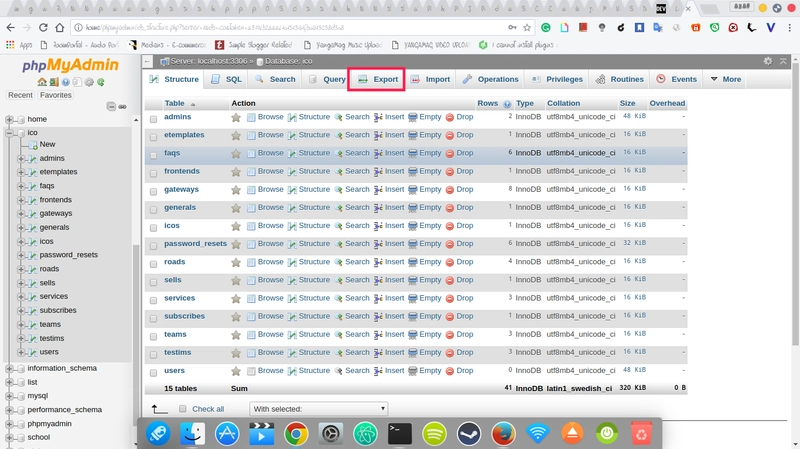
Task: Click the Search icon for gateways row
Action: coord(338,190)
